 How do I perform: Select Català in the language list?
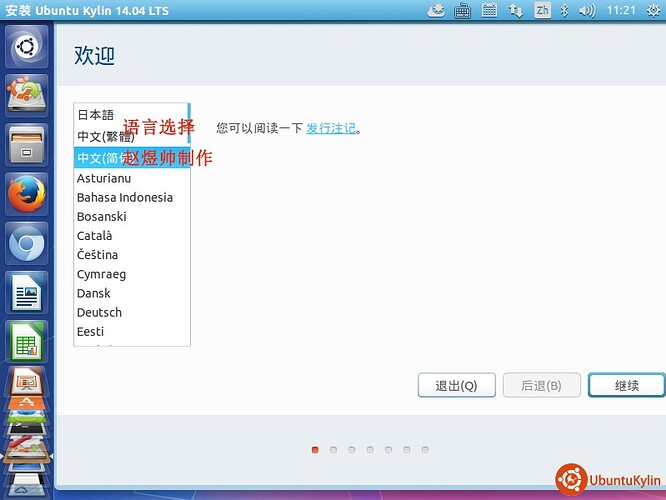(x=132, y=236)
